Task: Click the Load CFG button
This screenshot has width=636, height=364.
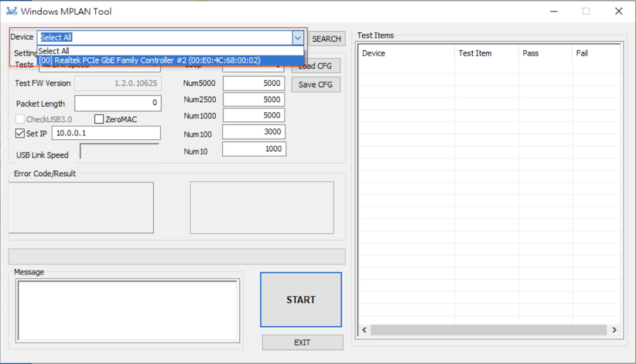Action: [x=316, y=66]
